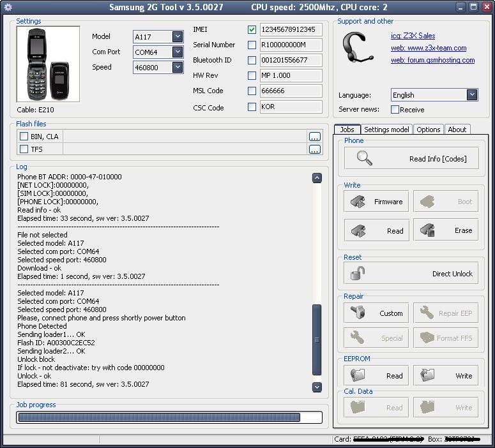Click Read Info [Codes] button
This screenshot has height=448, width=495.
click(x=411, y=158)
